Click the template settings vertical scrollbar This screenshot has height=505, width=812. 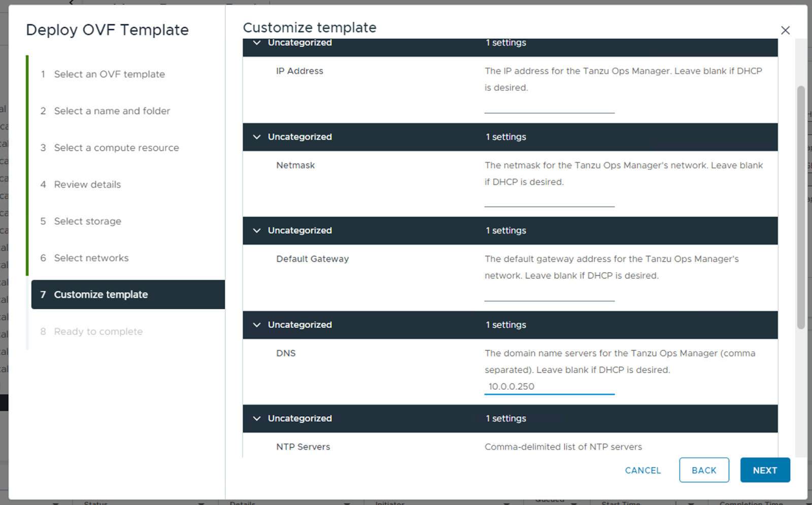click(x=801, y=207)
